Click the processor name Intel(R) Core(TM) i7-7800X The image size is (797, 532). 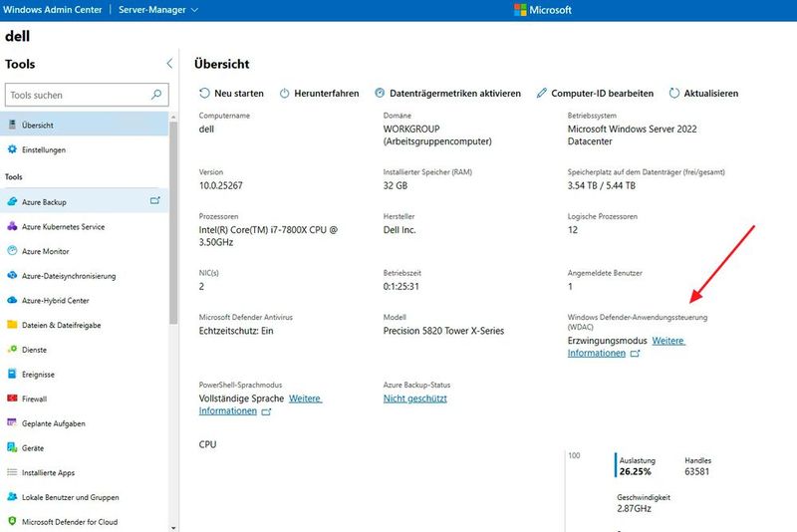point(268,236)
